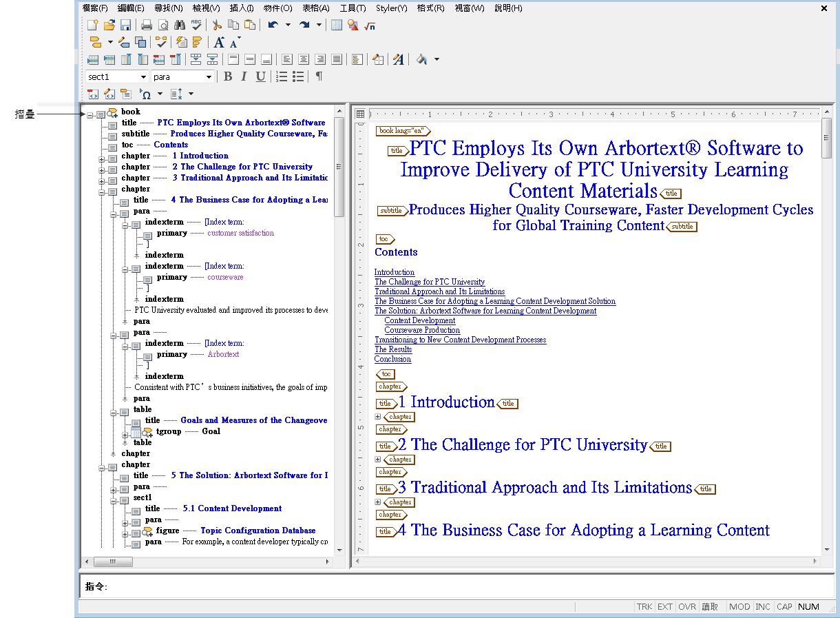The image size is (840, 618).
Task: Toggle Italic formatting
Action: (x=244, y=76)
